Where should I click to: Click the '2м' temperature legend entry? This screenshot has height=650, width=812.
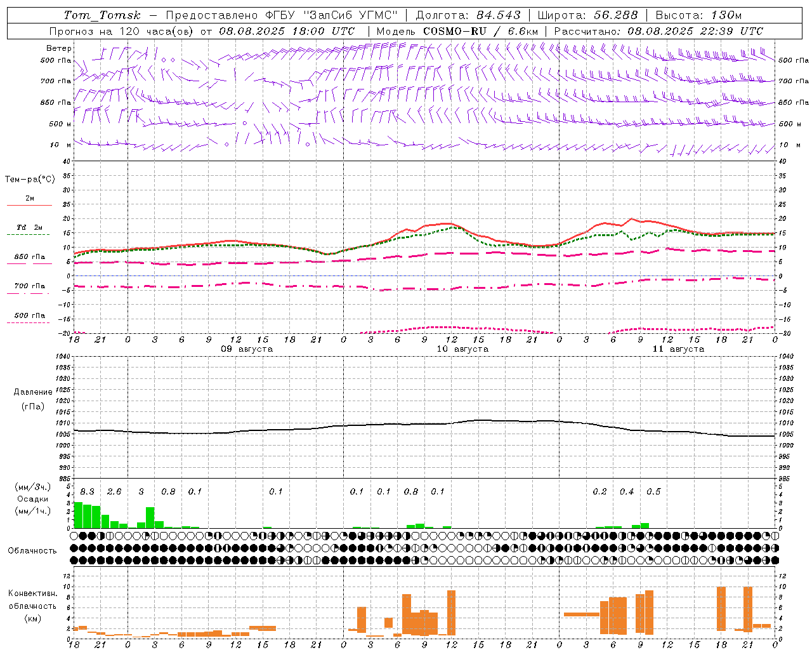(30, 199)
